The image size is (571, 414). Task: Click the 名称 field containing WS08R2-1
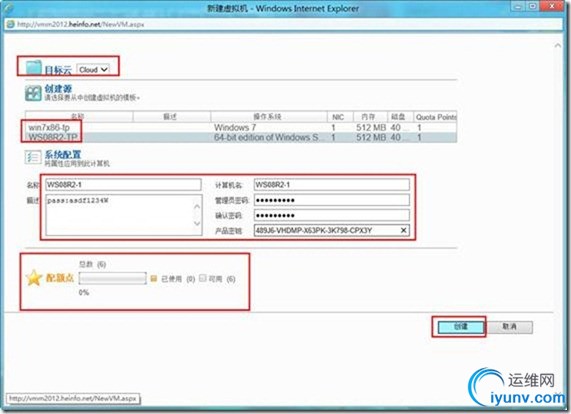click(x=123, y=184)
